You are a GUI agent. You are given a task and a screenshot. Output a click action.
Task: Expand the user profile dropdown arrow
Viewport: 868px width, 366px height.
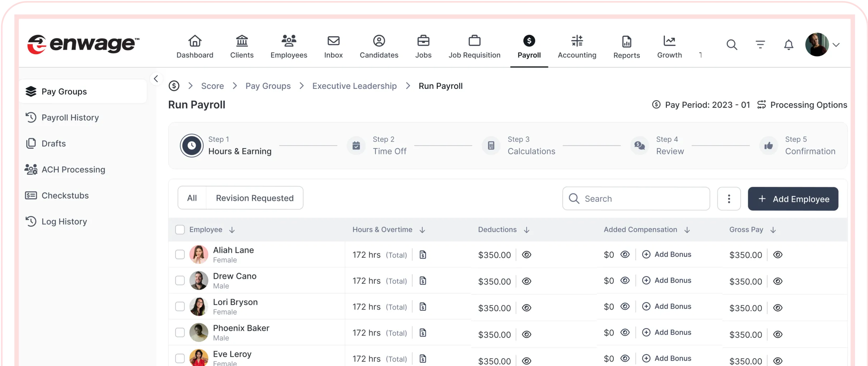(836, 45)
